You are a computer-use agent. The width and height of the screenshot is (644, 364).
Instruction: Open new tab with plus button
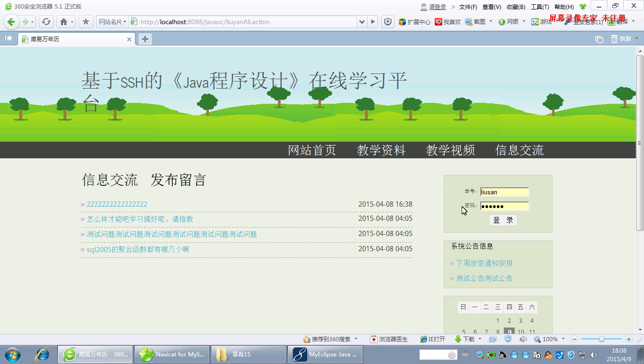pyautogui.click(x=145, y=39)
